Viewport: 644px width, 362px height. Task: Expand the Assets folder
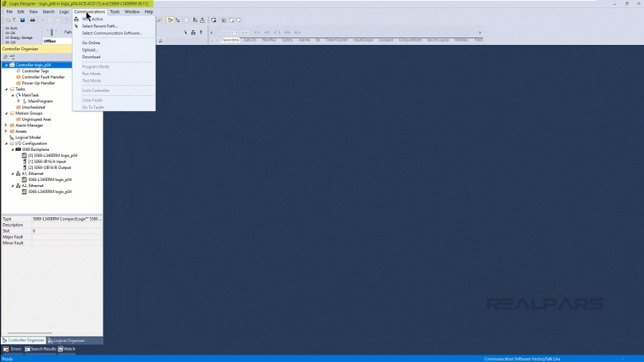[6, 131]
